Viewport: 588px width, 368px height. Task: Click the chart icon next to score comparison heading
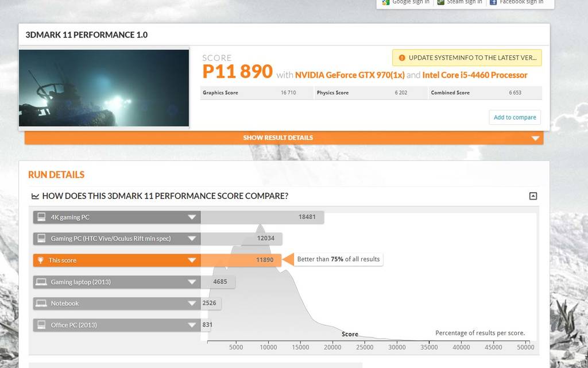pyautogui.click(x=35, y=196)
